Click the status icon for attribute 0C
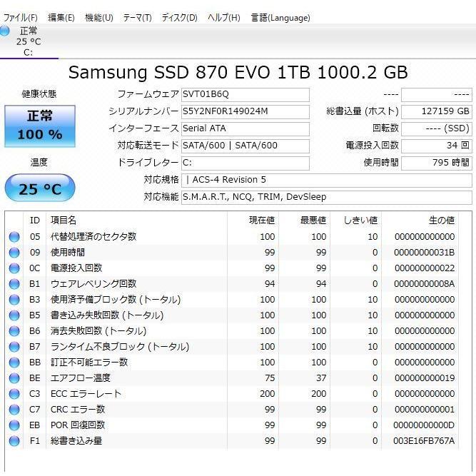The height and width of the screenshot is (476, 476). pyautogui.click(x=14, y=268)
